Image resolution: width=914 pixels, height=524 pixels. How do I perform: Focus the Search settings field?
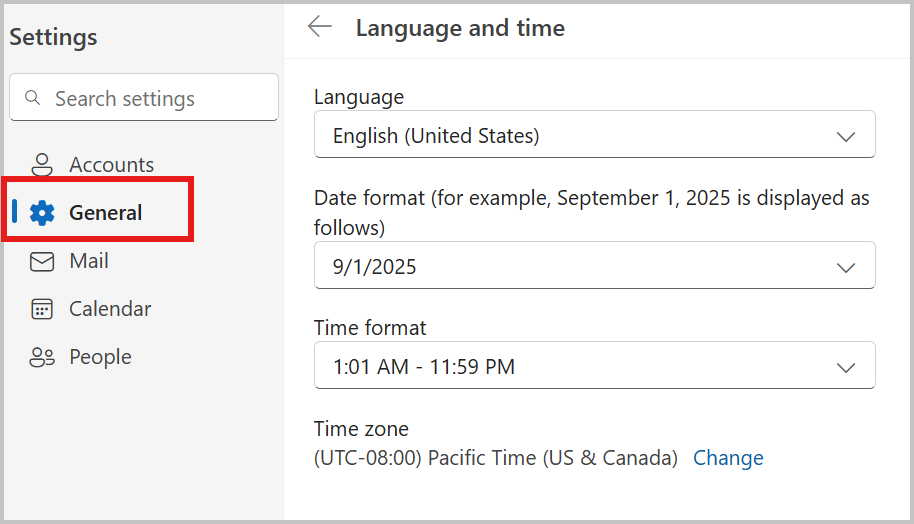(144, 97)
